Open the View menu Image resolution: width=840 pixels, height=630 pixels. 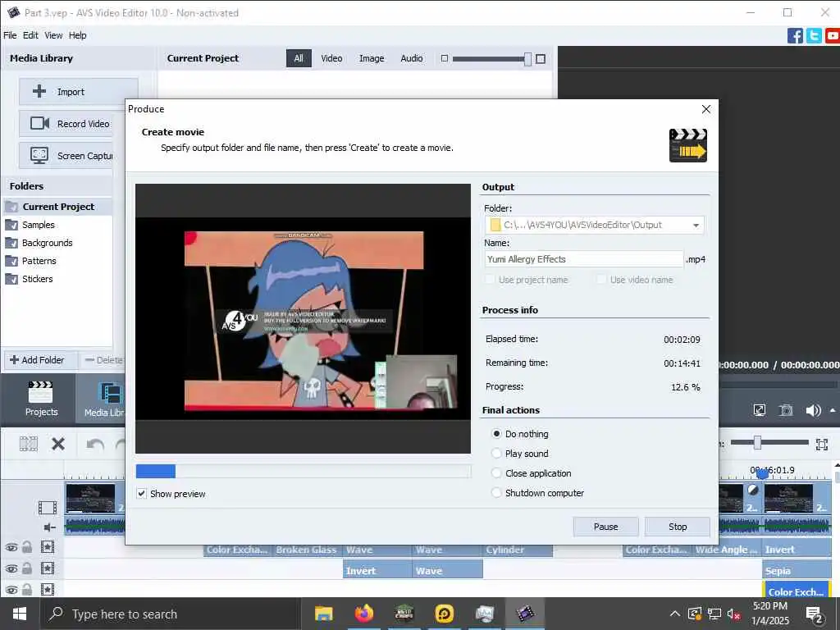(x=53, y=35)
